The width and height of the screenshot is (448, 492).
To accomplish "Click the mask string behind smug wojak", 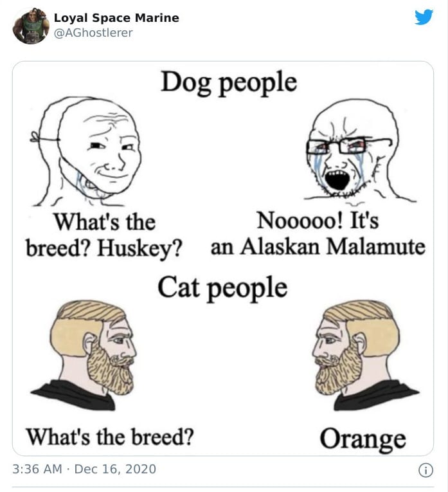I will (44, 138).
